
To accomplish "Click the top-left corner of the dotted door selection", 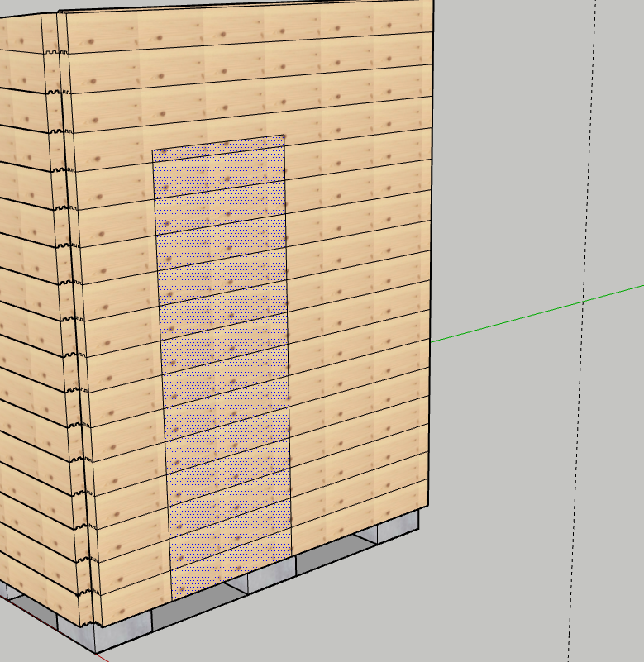I will tap(153, 150).
